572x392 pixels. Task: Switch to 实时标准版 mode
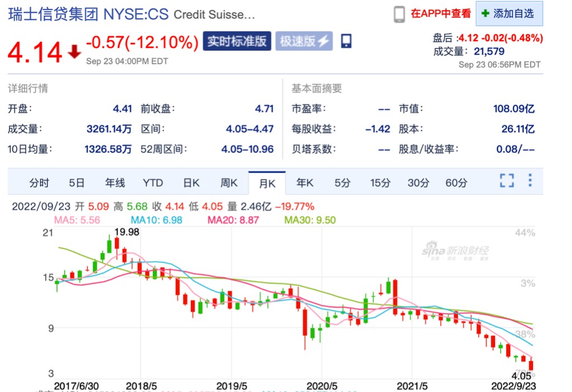[x=237, y=41]
